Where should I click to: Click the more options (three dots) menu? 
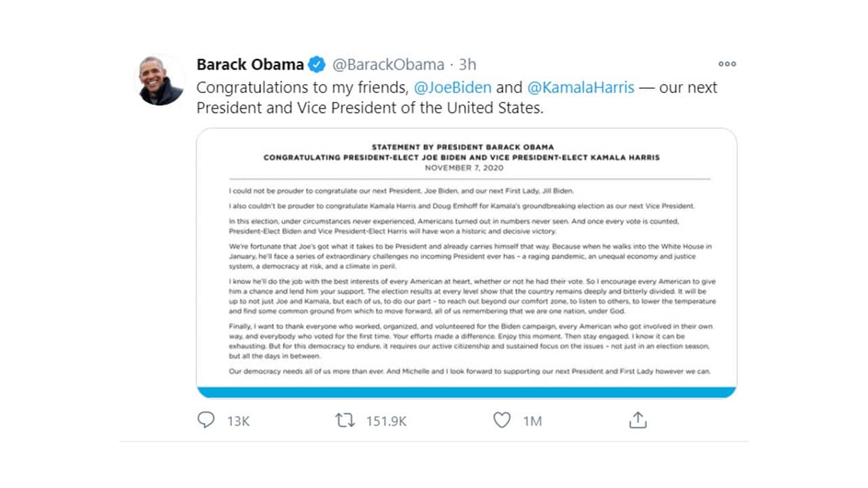tap(726, 64)
